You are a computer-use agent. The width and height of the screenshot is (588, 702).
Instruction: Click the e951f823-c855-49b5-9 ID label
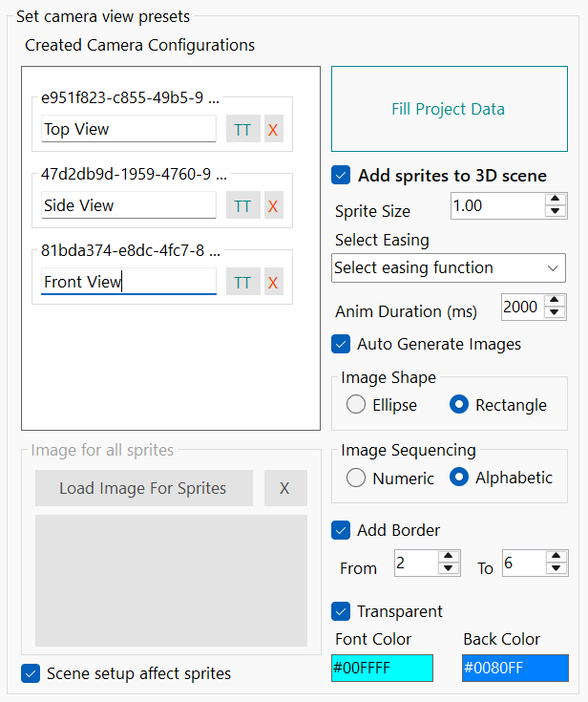(130, 97)
